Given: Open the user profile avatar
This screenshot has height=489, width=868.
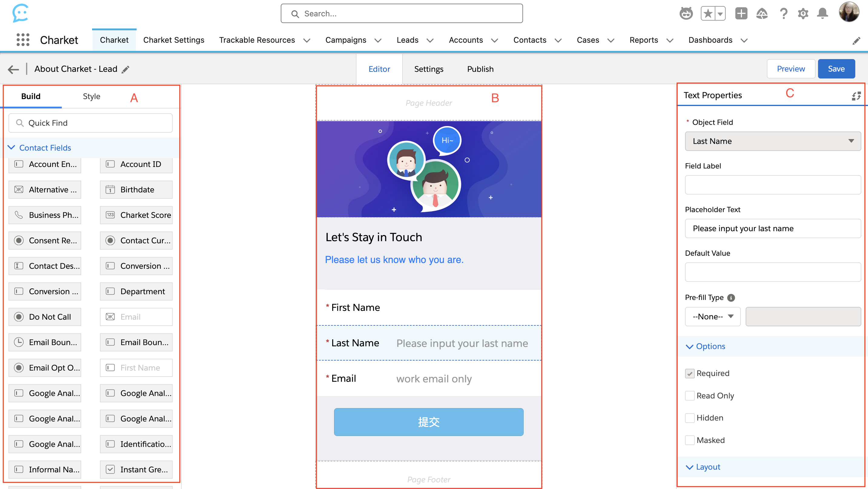Looking at the screenshot, I should coord(849,12).
